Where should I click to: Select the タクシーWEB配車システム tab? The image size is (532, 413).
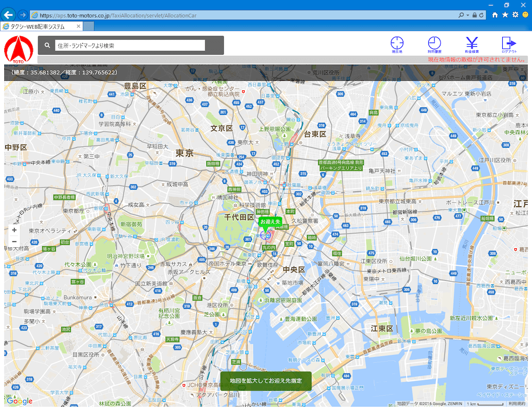point(40,26)
